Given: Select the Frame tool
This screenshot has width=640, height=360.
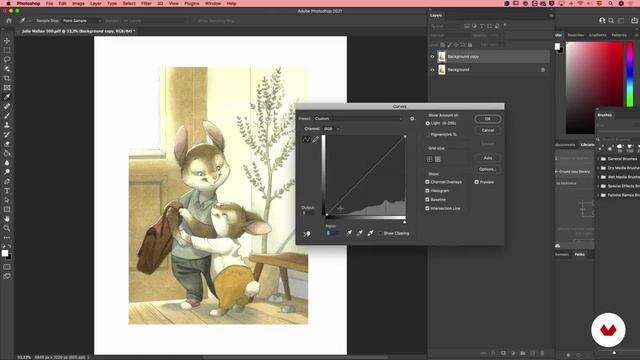Looking at the screenshot, I should (7, 88).
